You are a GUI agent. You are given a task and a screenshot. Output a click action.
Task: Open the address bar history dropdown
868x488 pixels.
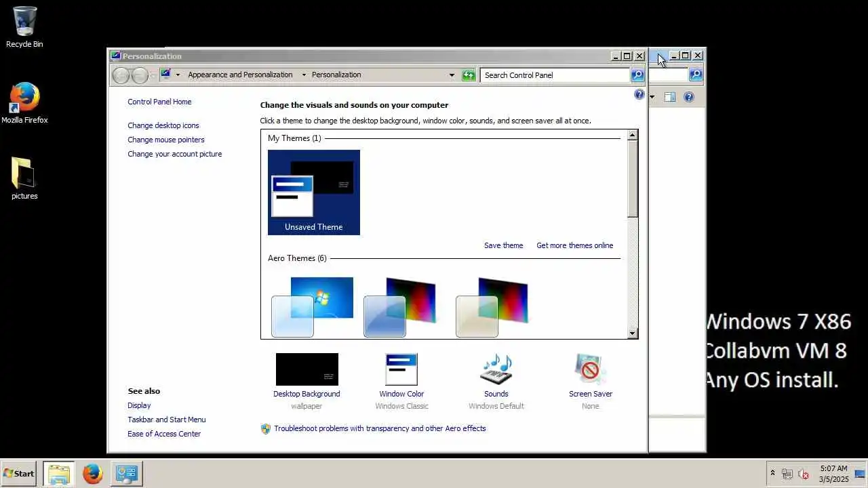tap(452, 75)
